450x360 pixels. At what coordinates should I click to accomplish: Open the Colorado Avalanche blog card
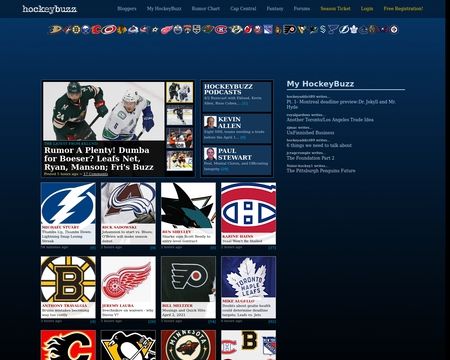point(128,213)
